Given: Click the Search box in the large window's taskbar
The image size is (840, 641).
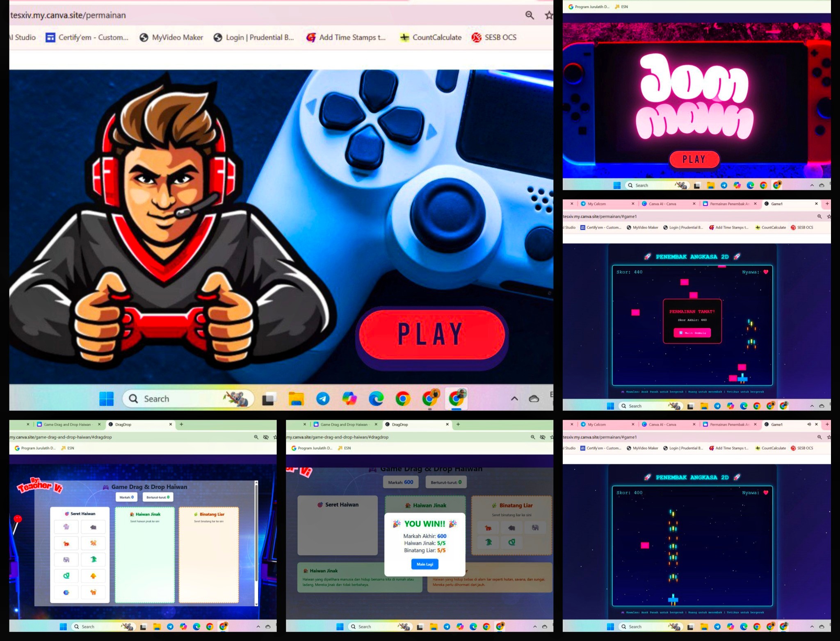Looking at the screenshot, I should [188, 398].
